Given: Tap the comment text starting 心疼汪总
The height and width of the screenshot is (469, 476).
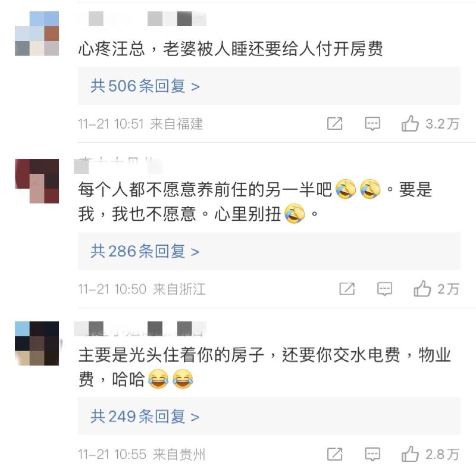Looking at the screenshot, I should [x=230, y=49].
